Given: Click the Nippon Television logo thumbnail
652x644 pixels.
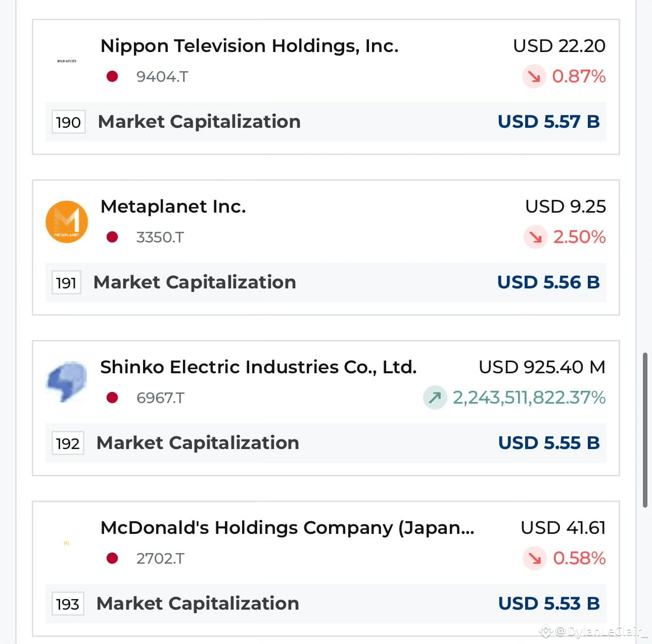Looking at the screenshot, I should [x=67, y=61].
